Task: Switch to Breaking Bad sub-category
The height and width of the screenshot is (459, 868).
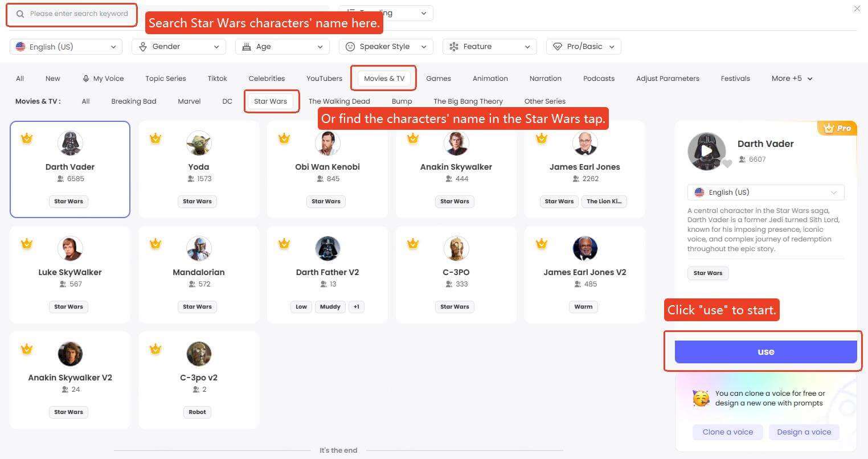Action: click(134, 101)
